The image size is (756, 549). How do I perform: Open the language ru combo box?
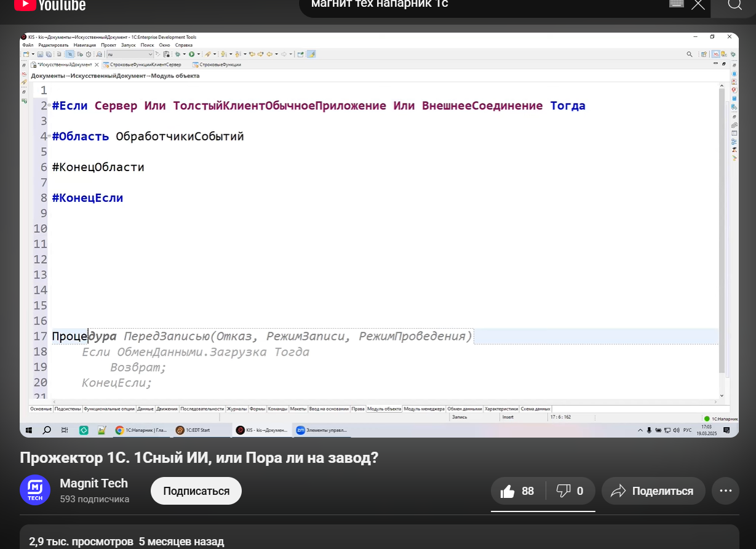click(130, 54)
